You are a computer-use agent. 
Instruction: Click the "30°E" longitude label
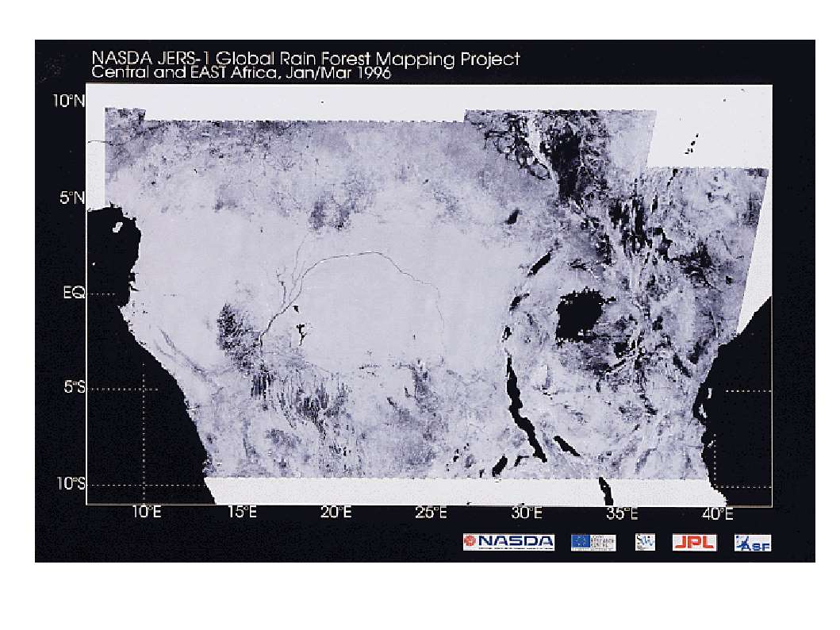[527, 513]
